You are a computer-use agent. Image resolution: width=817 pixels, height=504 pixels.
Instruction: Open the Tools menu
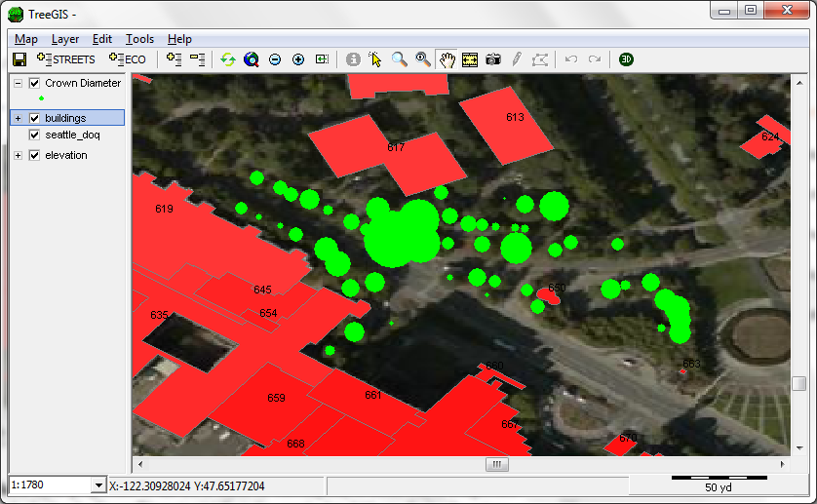[139, 39]
